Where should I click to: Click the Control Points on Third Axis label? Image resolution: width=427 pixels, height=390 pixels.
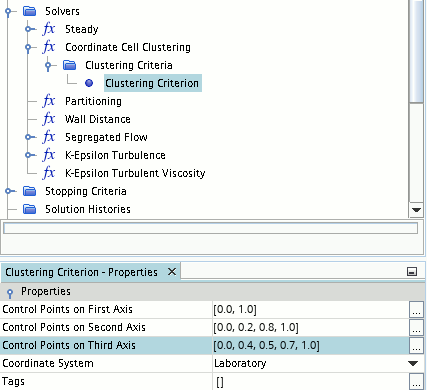pyautogui.click(x=69, y=345)
